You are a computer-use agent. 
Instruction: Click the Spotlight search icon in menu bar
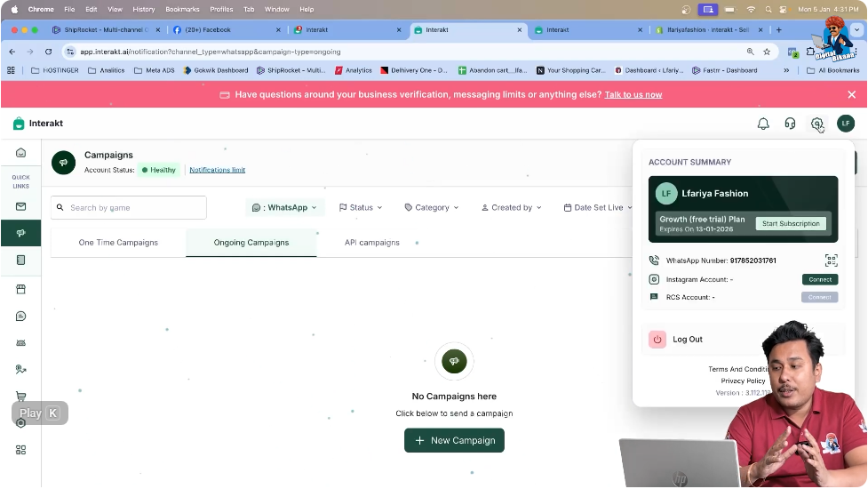(x=768, y=10)
